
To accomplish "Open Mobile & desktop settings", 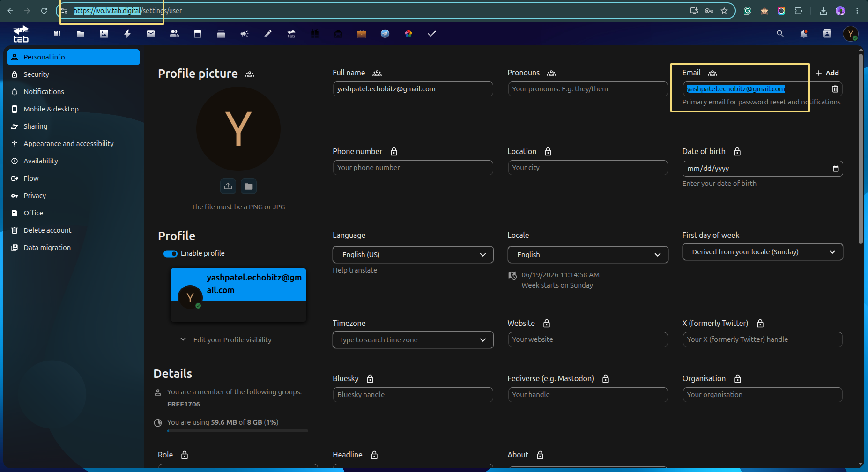I will [x=74, y=109].
